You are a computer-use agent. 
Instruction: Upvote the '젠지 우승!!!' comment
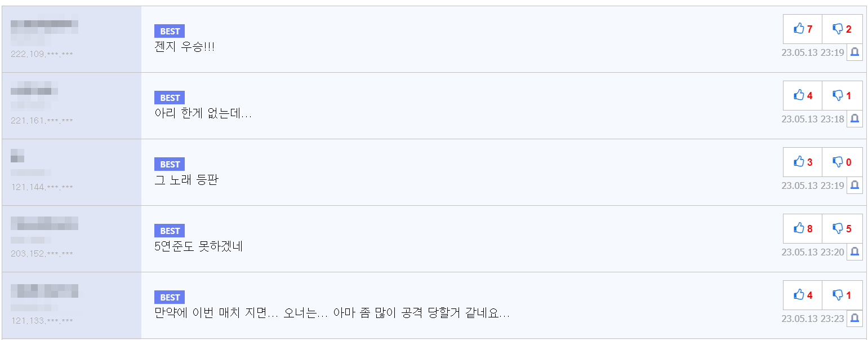(802, 29)
